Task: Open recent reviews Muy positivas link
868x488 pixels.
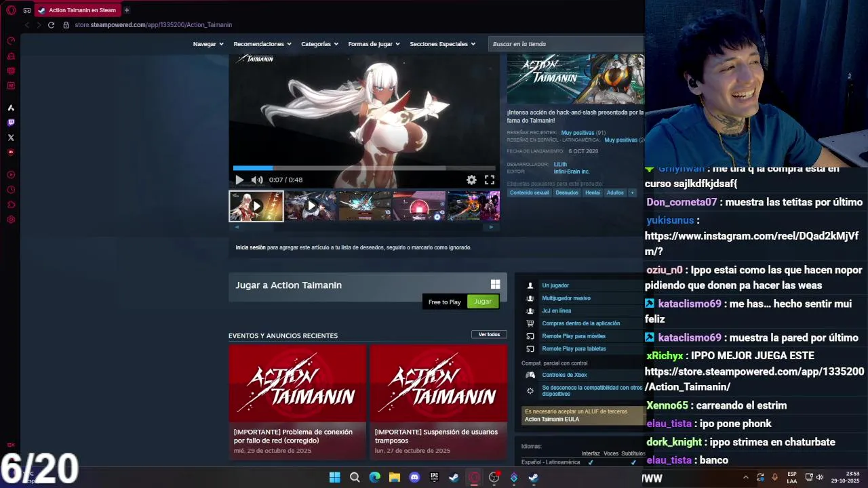Action: pos(578,133)
